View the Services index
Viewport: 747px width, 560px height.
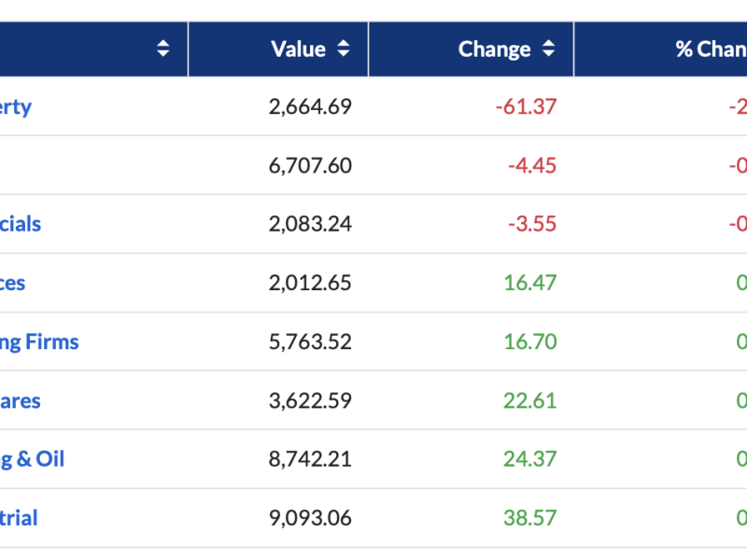click(13, 283)
